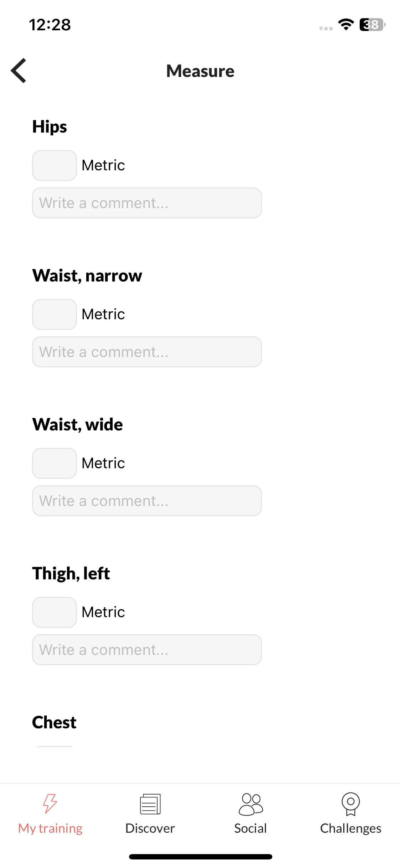
Task: Select the Thigh, left metric value box
Action: tap(55, 612)
